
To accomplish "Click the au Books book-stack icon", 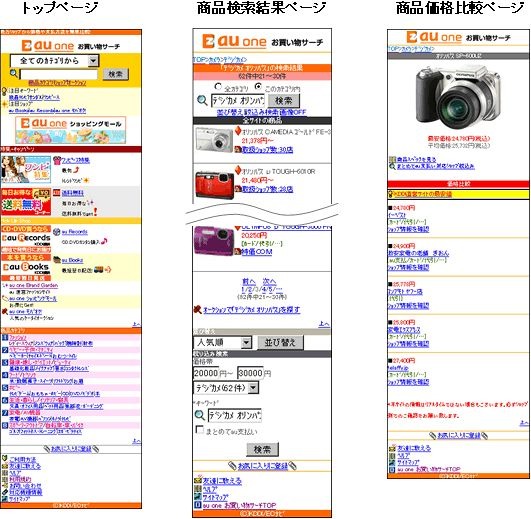I will tap(57, 260).
